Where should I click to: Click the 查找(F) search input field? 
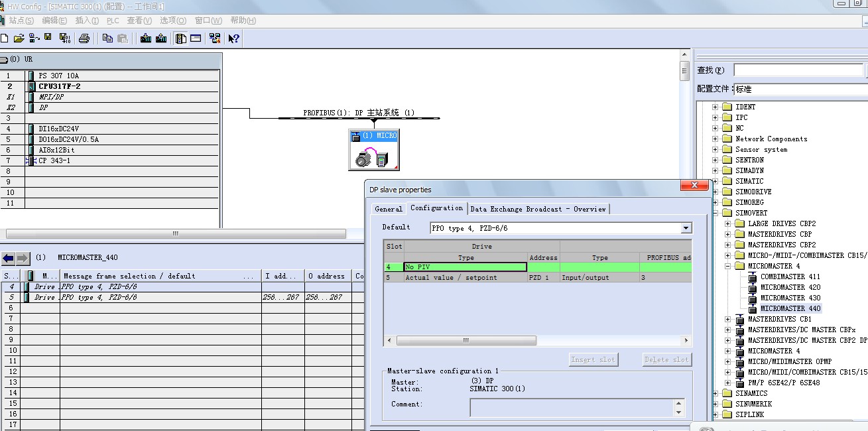tap(798, 70)
